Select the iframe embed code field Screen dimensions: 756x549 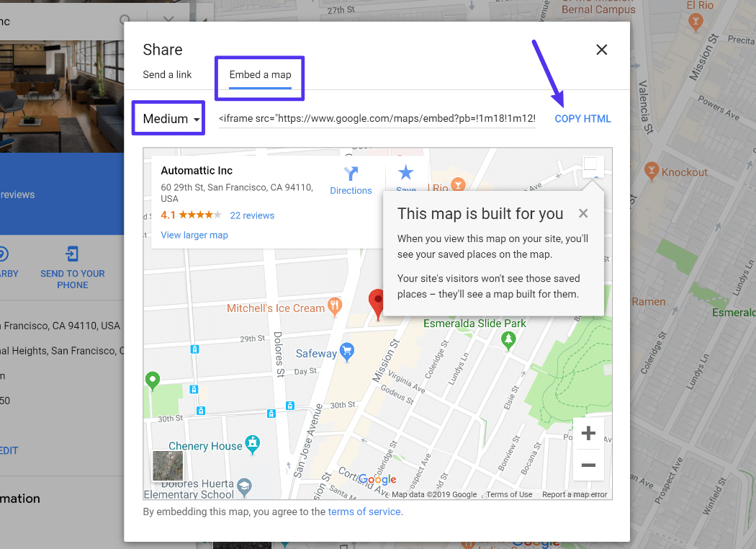[376, 118]
